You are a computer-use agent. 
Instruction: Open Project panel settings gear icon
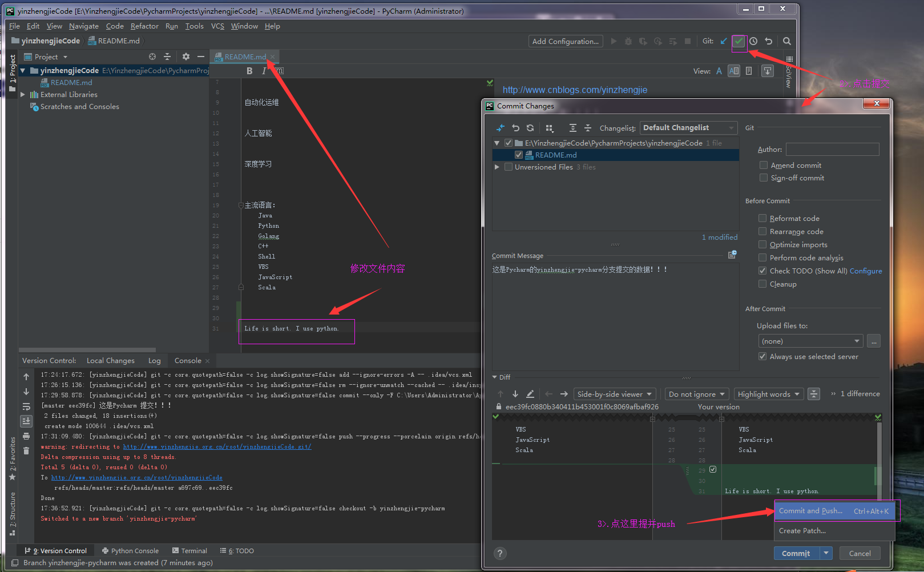186,57
